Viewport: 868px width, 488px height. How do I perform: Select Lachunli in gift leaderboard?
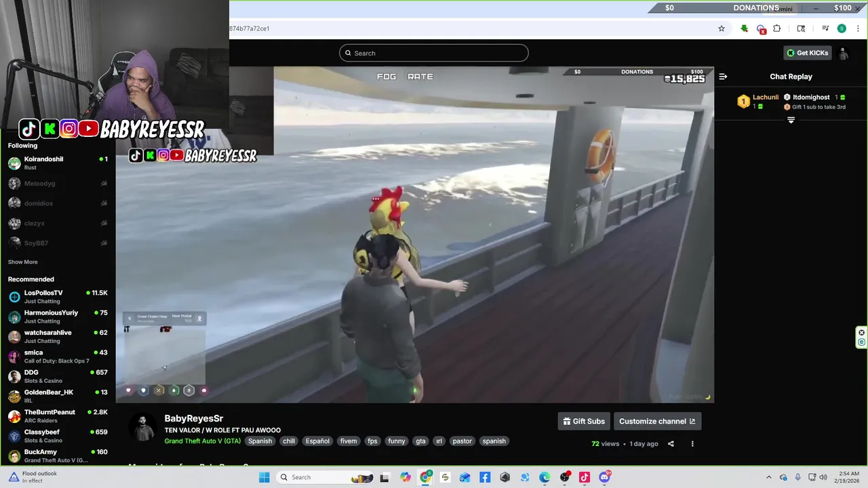(x=766, y=97)
